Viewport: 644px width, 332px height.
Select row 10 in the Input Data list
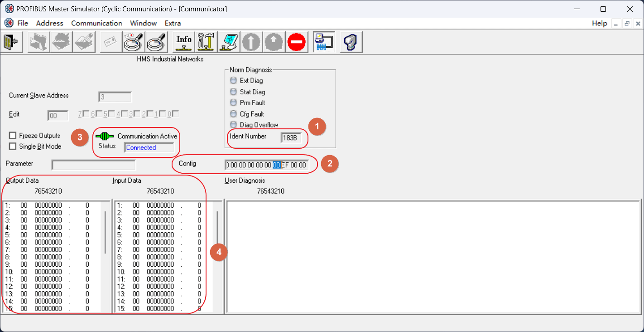click(x=164, y=272)
